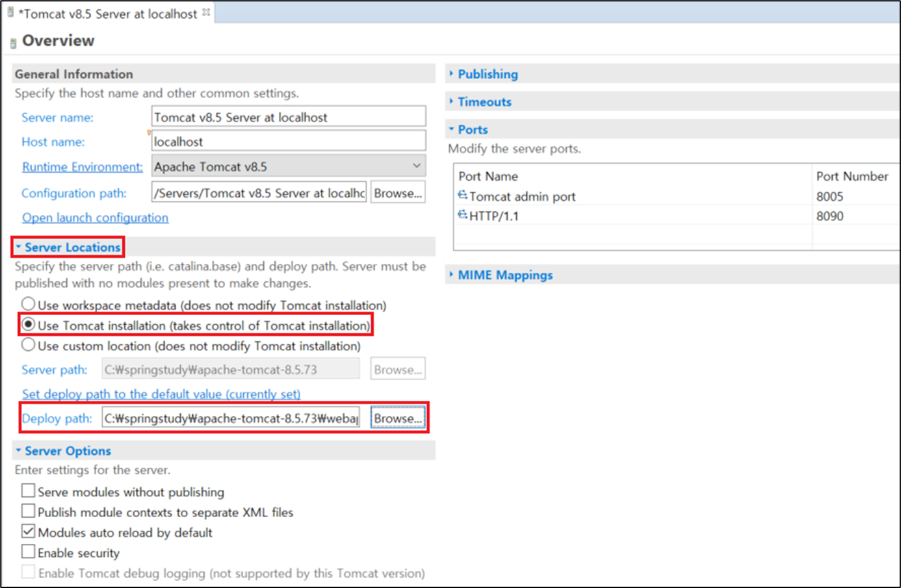901x588 pixels.
Task: Click the Port Name column header
Action: tap(488, 176)
